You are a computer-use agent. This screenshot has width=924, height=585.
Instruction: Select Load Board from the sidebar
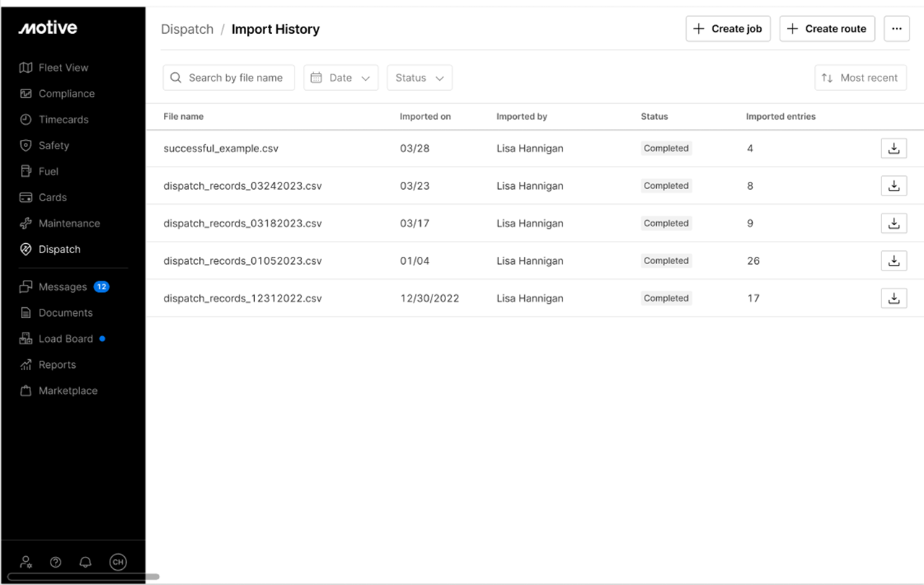click(66, 339)
